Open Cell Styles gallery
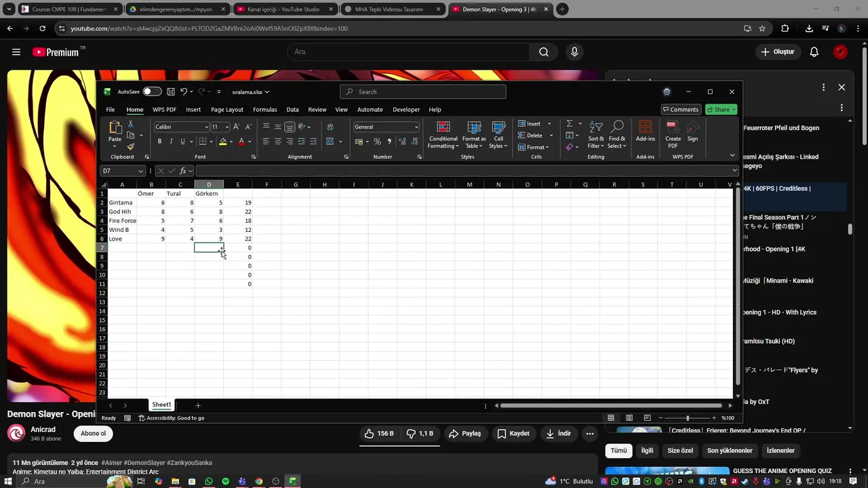The height and width of the screenshot is (488, 868). click(x=498, y=135)
